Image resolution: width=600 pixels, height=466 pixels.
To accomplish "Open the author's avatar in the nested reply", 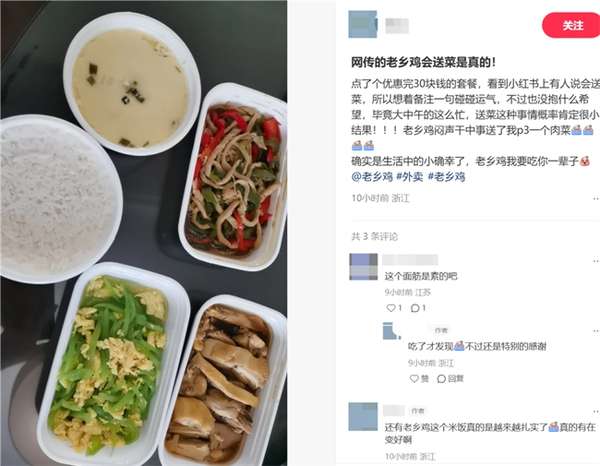I will point(391,331).
